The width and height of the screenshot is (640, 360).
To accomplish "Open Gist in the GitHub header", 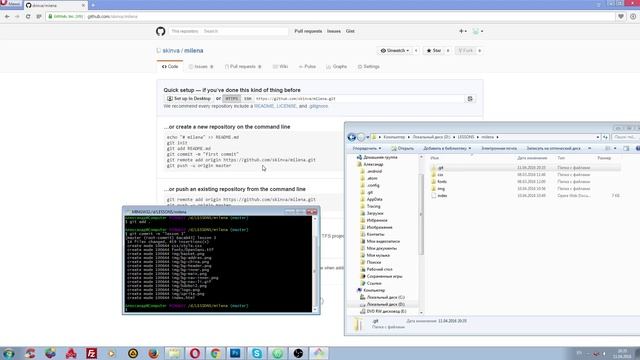I will coord(350,31).
